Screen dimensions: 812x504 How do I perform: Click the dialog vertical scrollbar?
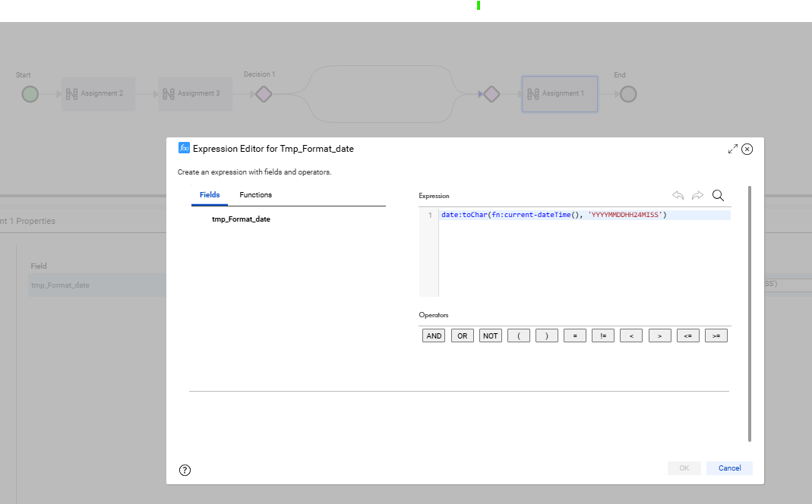[750, 313]
